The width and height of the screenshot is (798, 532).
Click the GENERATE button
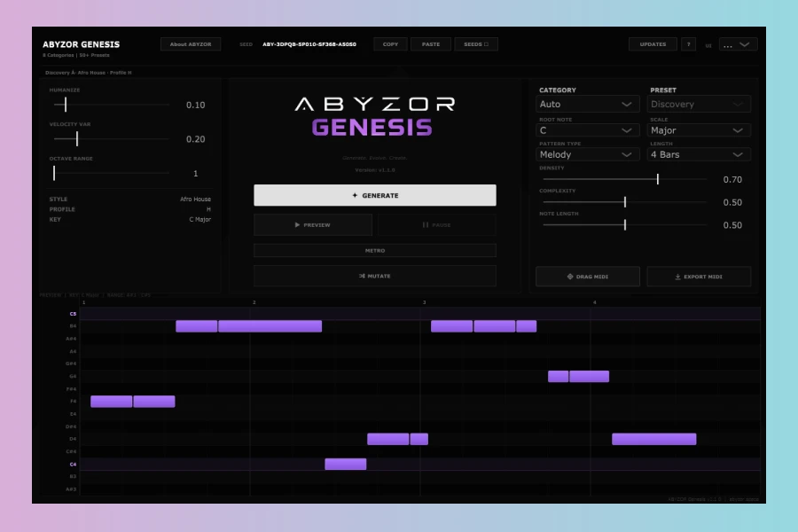pyautogui.click(x=375, y=195)
